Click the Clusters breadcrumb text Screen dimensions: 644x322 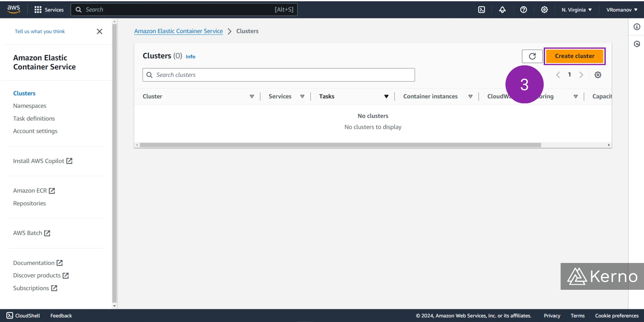[247, 31]
